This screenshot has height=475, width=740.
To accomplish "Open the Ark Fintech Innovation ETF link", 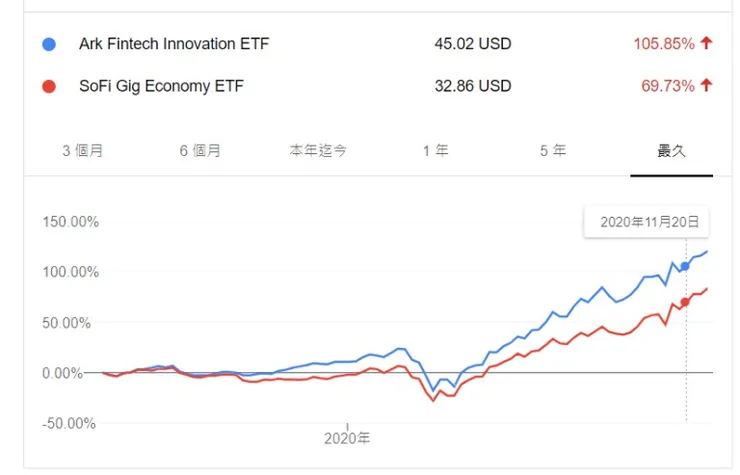I will click(173, 45).
